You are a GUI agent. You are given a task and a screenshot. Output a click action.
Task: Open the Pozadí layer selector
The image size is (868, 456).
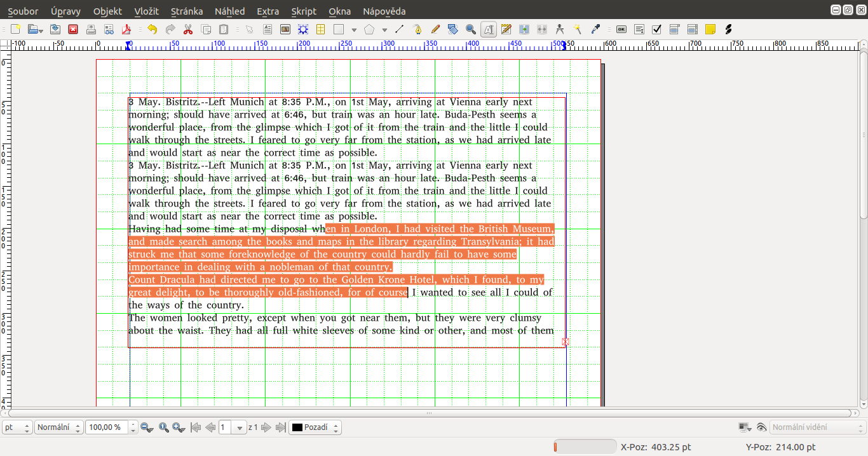point(316,427)
